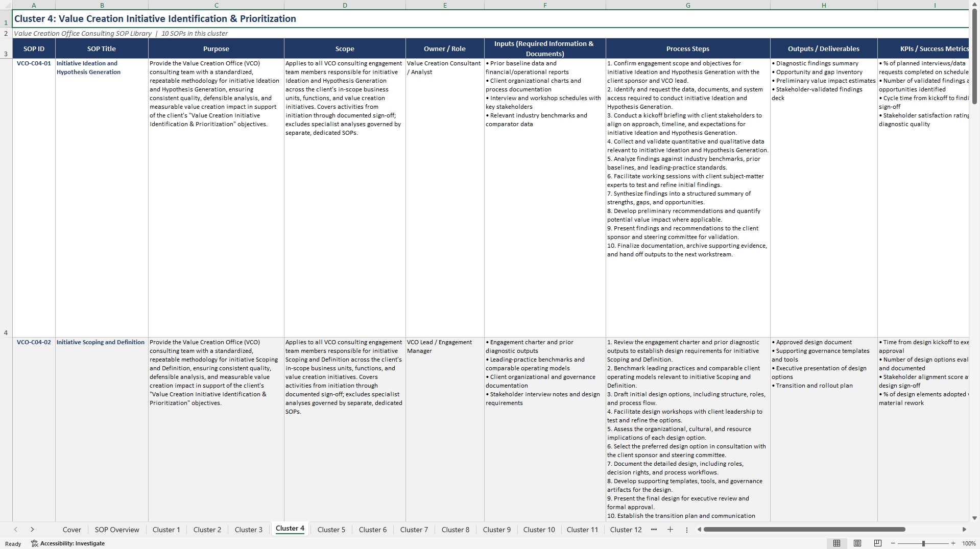
Task: Click the Ready status indicator
Action: pyautogui.click(x=13, y=544)
